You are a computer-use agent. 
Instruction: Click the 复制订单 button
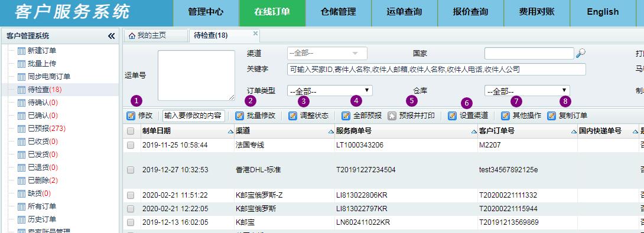coord(568,116)
